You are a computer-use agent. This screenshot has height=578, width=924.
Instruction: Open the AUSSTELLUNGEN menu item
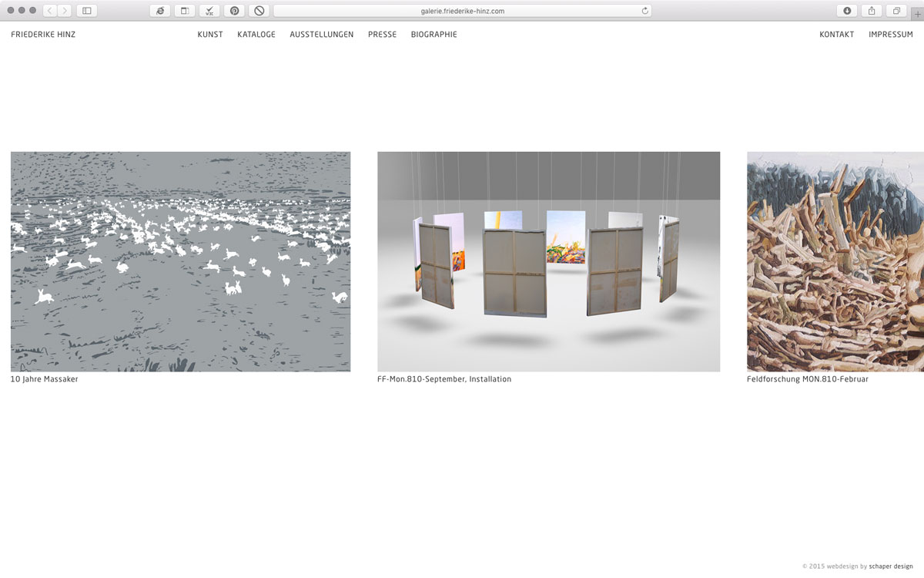pos(321,35)
